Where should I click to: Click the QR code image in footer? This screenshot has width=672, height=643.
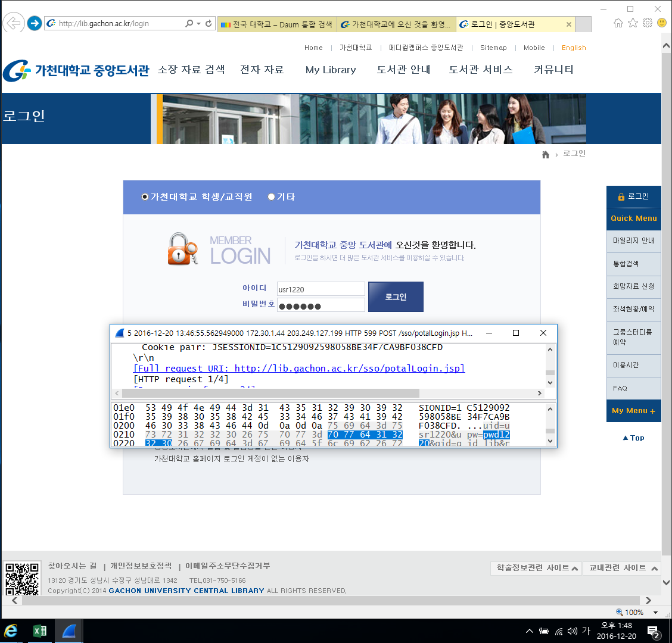(21, 579)
